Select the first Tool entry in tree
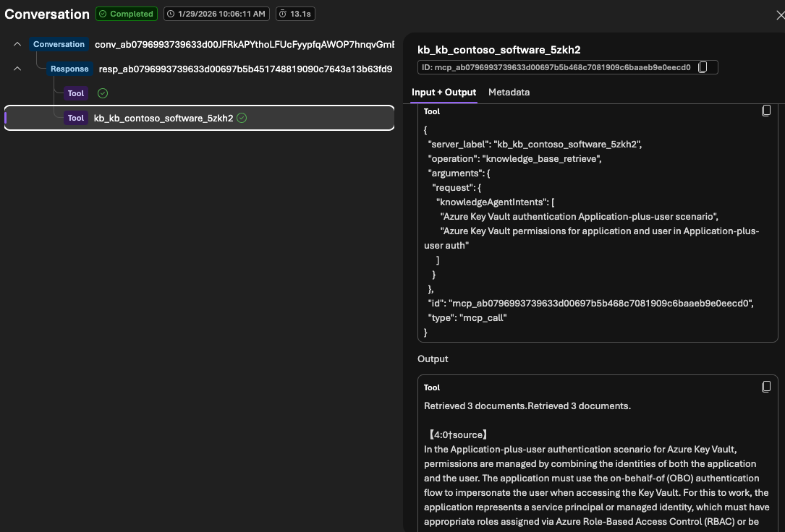This screenshot has width=785, height=532. 76,93
